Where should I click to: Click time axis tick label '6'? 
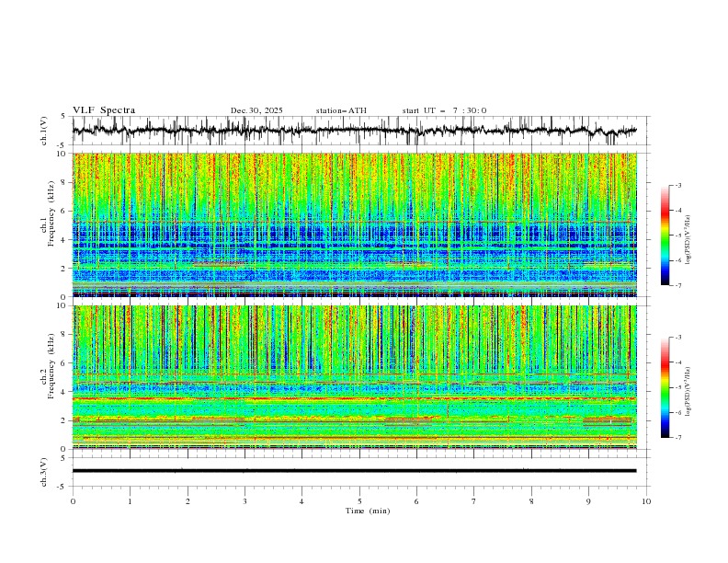(x=416, y=501)
